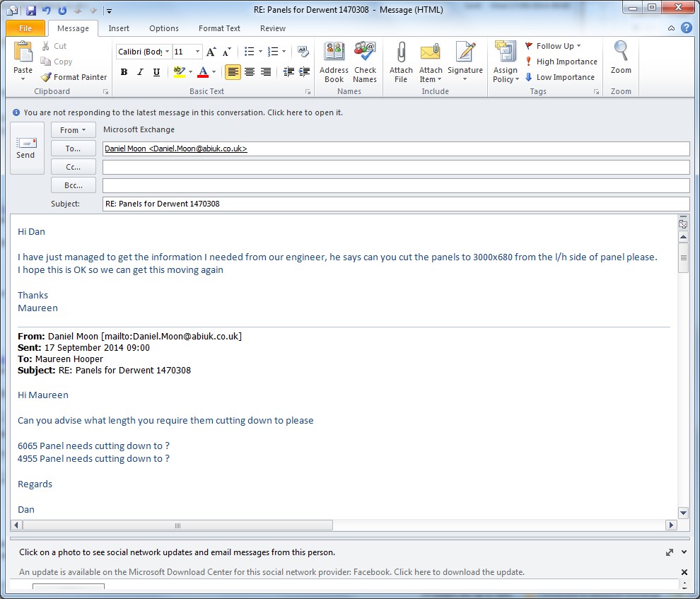Switch to the Format Text tab
Viewport: 700px width, 599px height.
pyautogui.click(x=219, y=28)
